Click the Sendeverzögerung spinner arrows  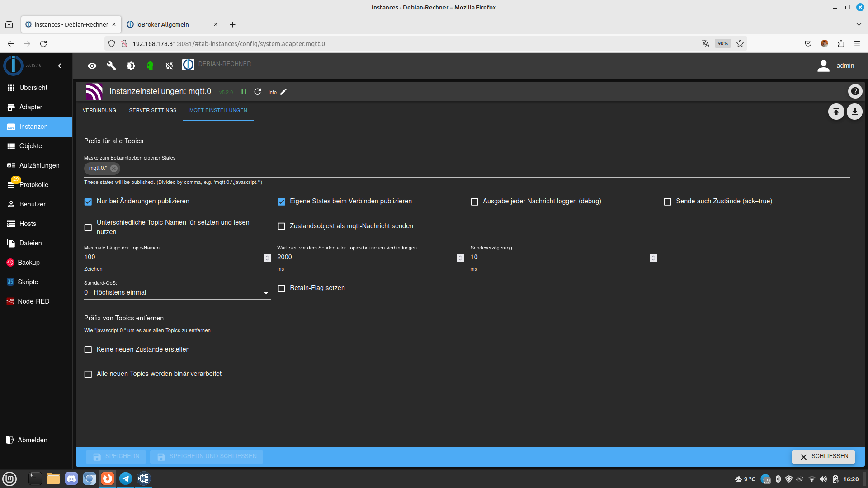[x=653, y=258]
